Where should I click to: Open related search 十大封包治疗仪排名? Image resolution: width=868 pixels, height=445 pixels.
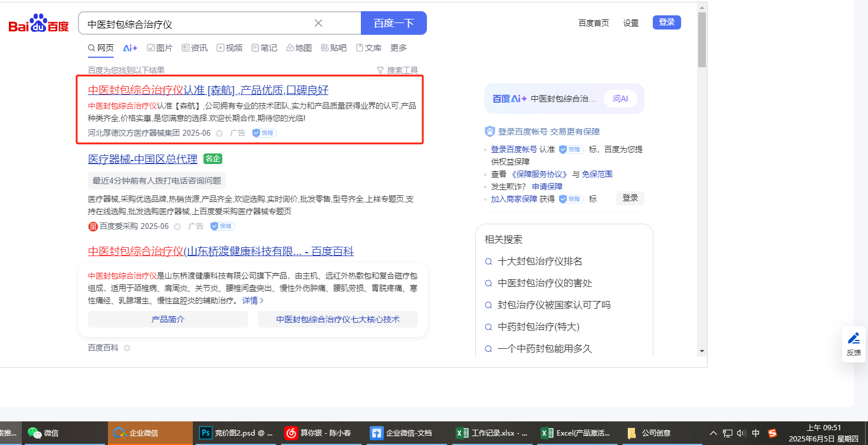click(x=540, y=261)
